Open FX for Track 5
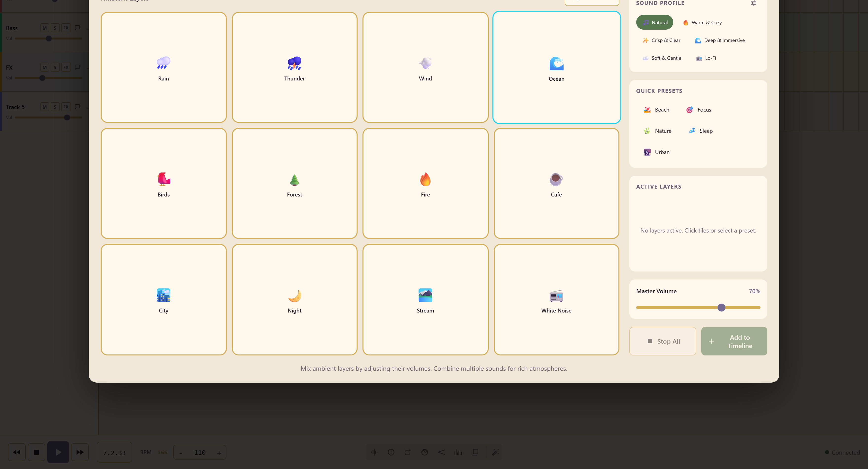Viewport: 868px width, 469px height. pos(66,107)
